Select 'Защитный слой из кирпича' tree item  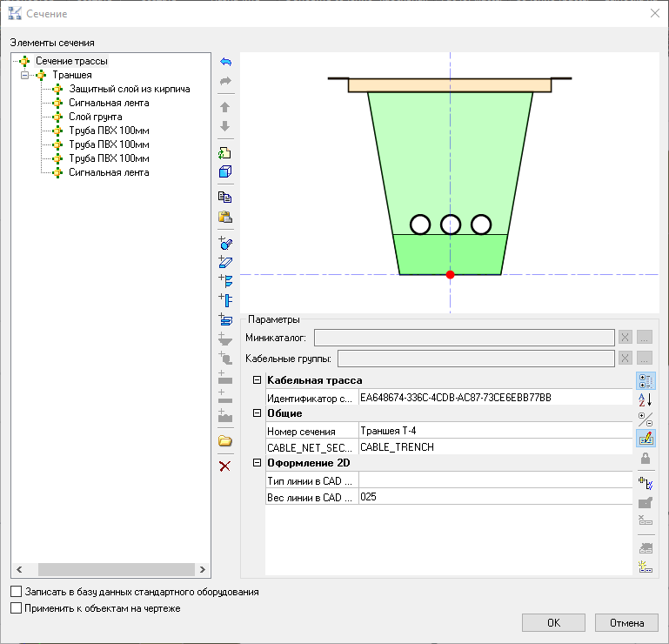(129, 89)
